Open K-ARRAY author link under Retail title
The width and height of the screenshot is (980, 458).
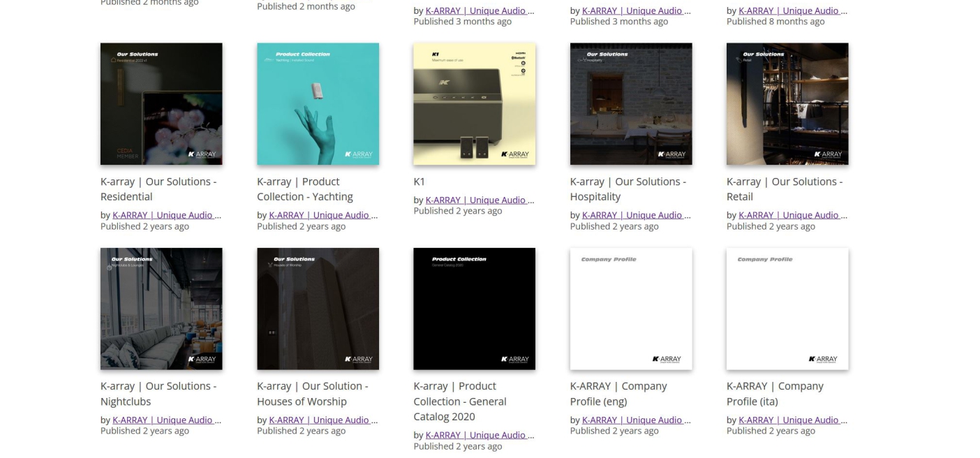click(793, 215)
